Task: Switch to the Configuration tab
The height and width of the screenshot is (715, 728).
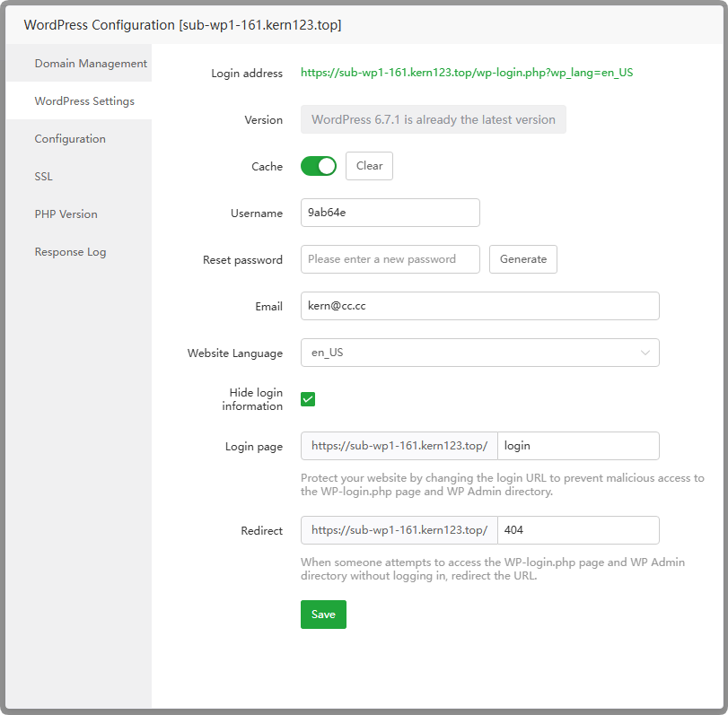Action: pos(70,139)
